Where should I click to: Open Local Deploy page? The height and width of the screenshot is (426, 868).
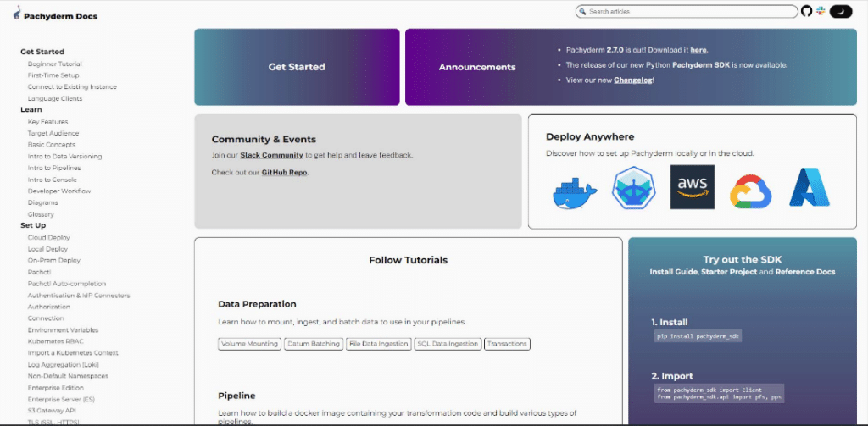[47, 249]
